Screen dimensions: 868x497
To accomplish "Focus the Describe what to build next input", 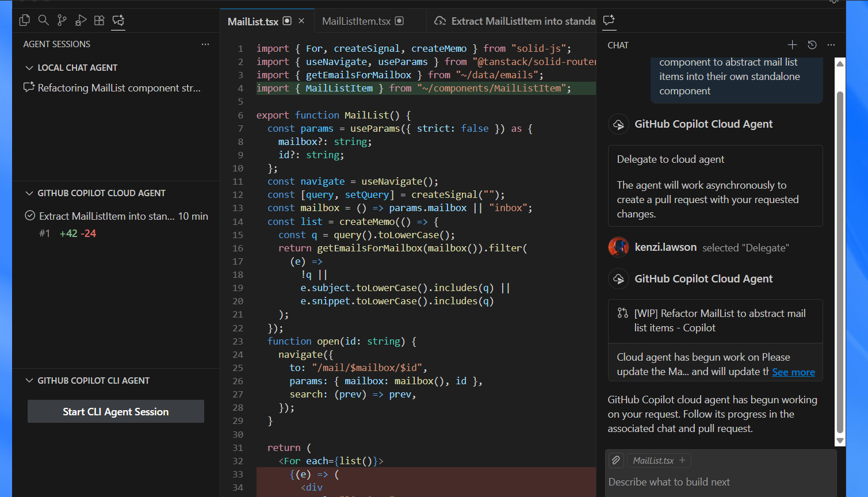I will coord(721,482).
